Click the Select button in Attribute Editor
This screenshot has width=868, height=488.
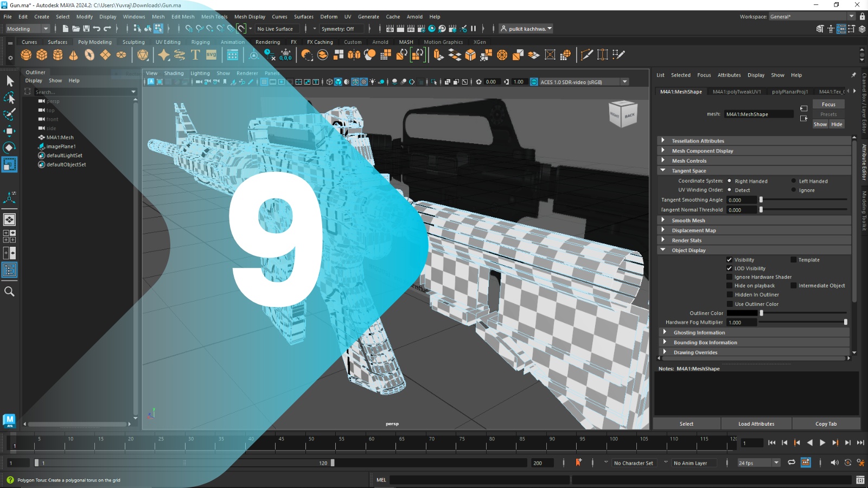coord(686,424)
